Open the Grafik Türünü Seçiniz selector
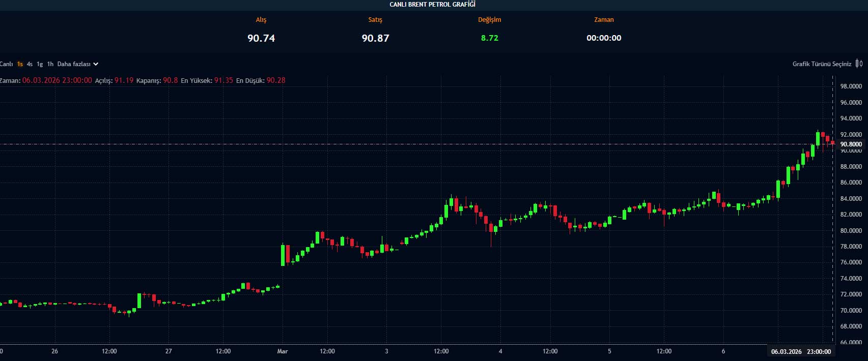Viewport: 868px width, 361px height. tap(822, 64)
